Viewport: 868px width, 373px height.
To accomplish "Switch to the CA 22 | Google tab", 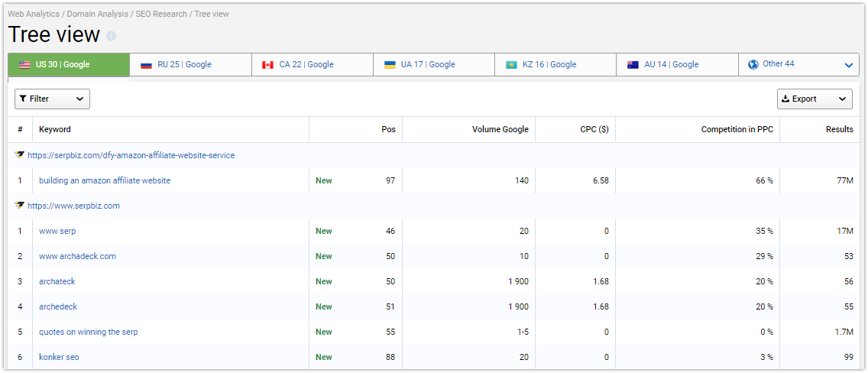I will 313,65.
